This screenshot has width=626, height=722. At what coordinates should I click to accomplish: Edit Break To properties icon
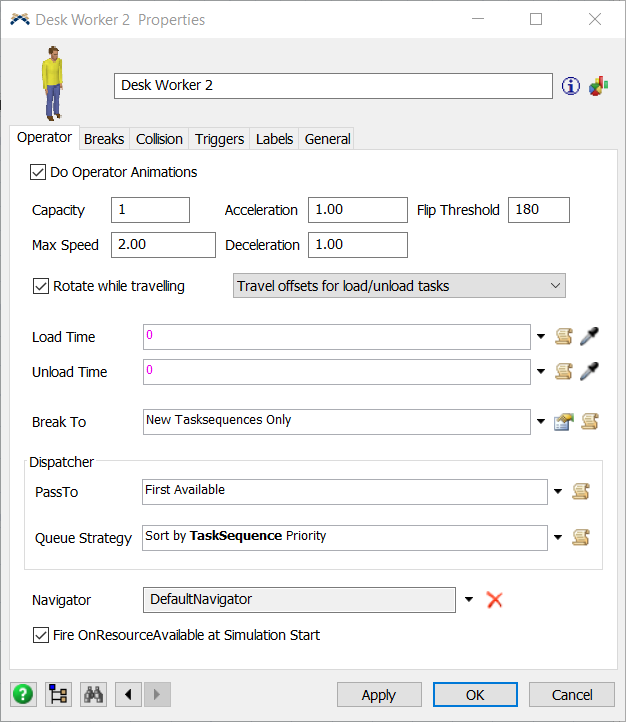[564, 422]
